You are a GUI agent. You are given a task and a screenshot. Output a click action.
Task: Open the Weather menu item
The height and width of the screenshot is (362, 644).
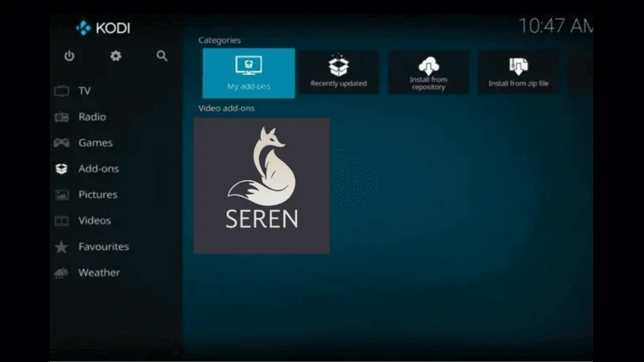point(99,273)
